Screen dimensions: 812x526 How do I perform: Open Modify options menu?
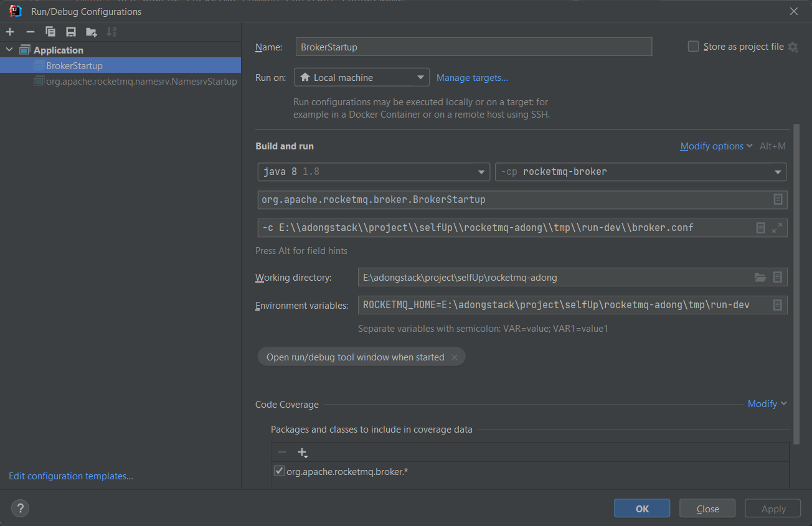(716, 146)
